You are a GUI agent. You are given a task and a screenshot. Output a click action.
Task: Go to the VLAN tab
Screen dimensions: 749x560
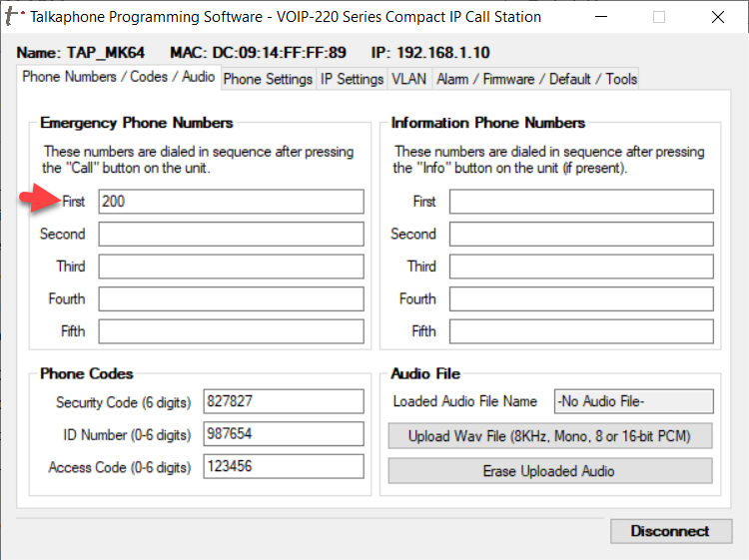tap(408, 79)
